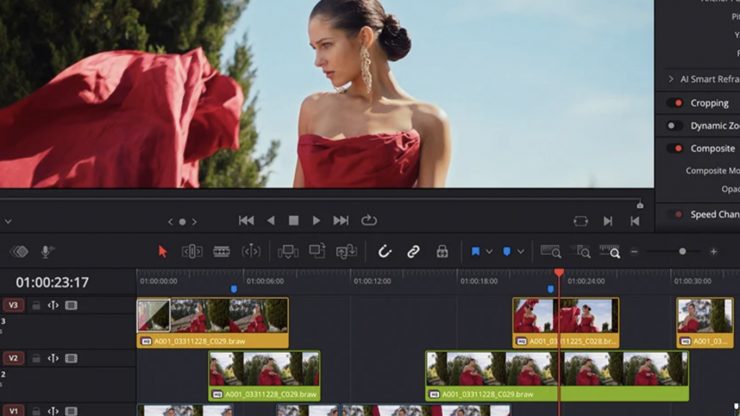Viewport: 740px width, 416px height.
Task: Open timeline view options icon
Action: 20,252
